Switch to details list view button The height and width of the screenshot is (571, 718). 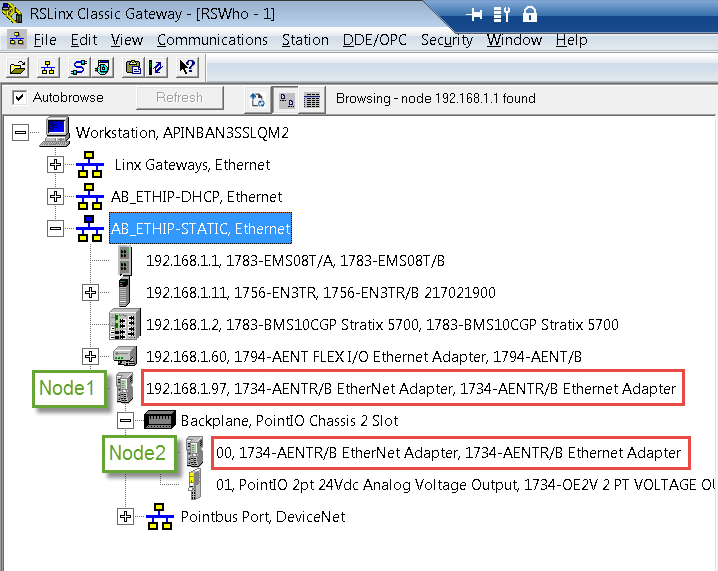pos(312,99)
